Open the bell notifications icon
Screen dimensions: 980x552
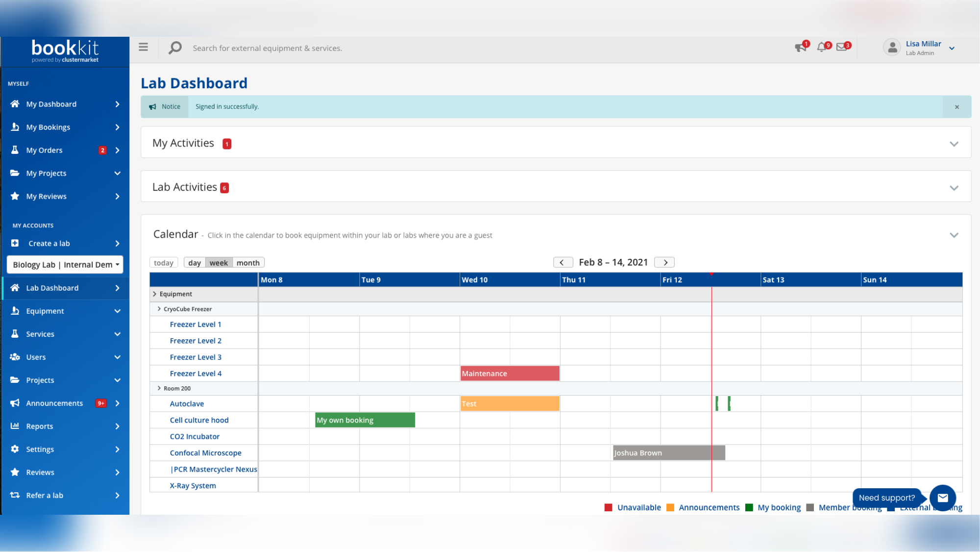(x=822, y=47)
